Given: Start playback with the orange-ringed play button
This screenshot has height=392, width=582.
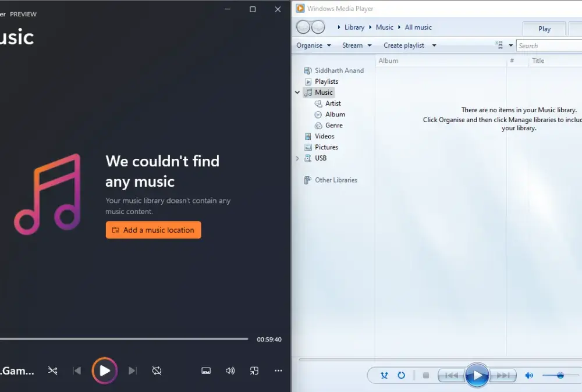Looking at the screenshot, I should click(x=105, y=370).
